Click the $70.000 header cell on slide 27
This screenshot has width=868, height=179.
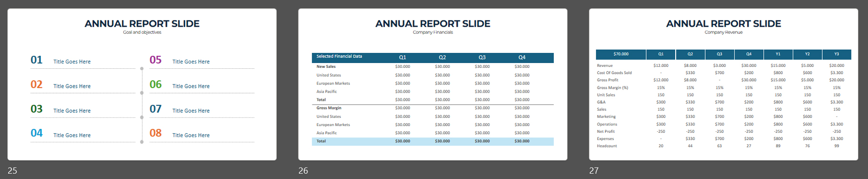[x=621, y=54]
